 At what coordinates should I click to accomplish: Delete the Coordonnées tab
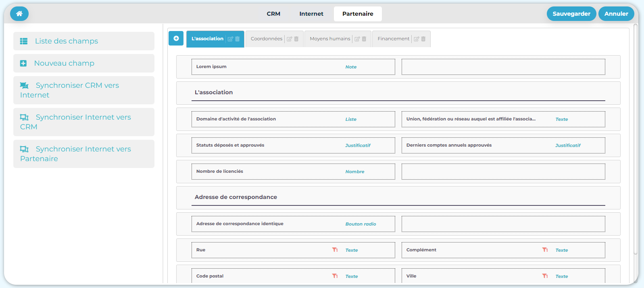(296, 39)
